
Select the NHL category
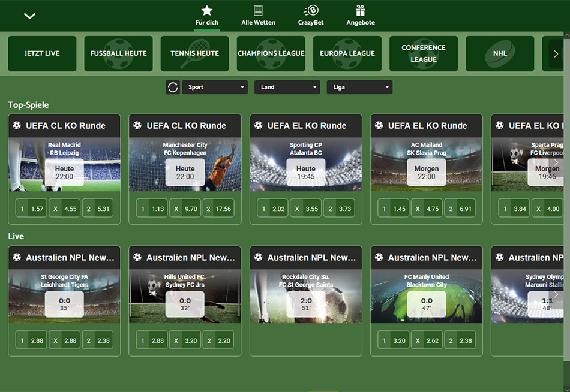click(500, 53)
